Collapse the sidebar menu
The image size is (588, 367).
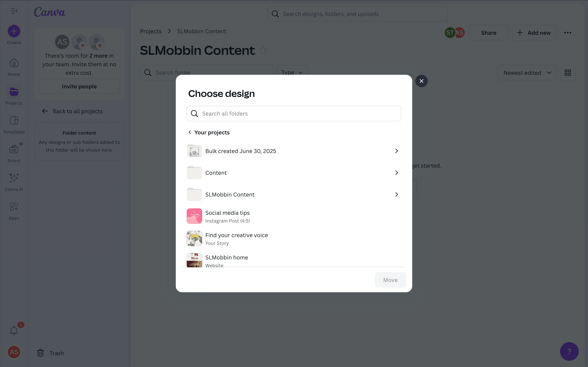pyautogui.click(x=14, y=11)
